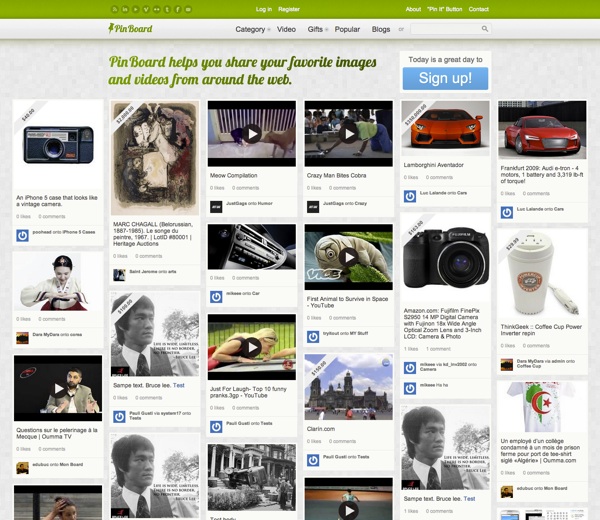Screen dimensions: 600x520
Task: Open the 'iPhone 5 Cases' board link
Action: pyautogui.click(x=79, y=232)
